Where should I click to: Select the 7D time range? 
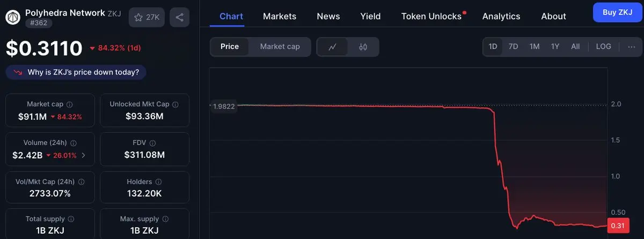tap(513, 47)
